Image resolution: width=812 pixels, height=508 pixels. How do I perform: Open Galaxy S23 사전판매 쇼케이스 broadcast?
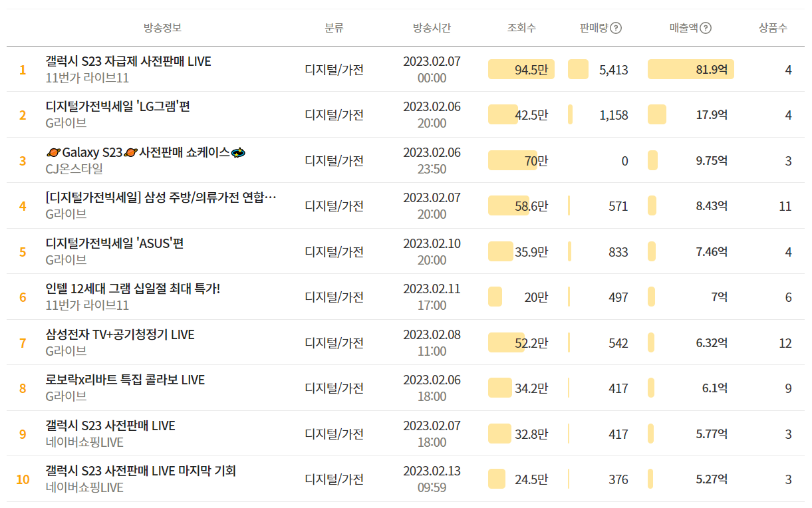click(x=146, y=152)
